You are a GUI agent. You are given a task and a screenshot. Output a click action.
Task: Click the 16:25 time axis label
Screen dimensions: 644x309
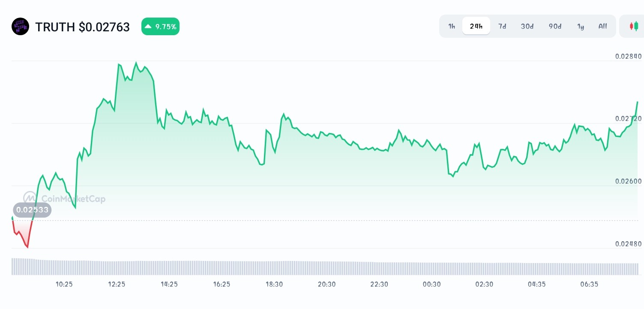tap(222, 284)
